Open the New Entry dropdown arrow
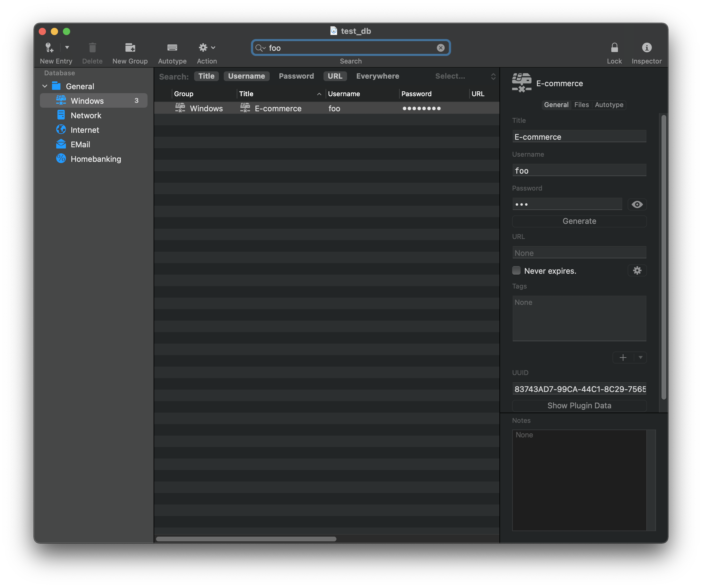The height and width of the screenshot is (588, 702). pyautogui.click(x=67, y=48)
